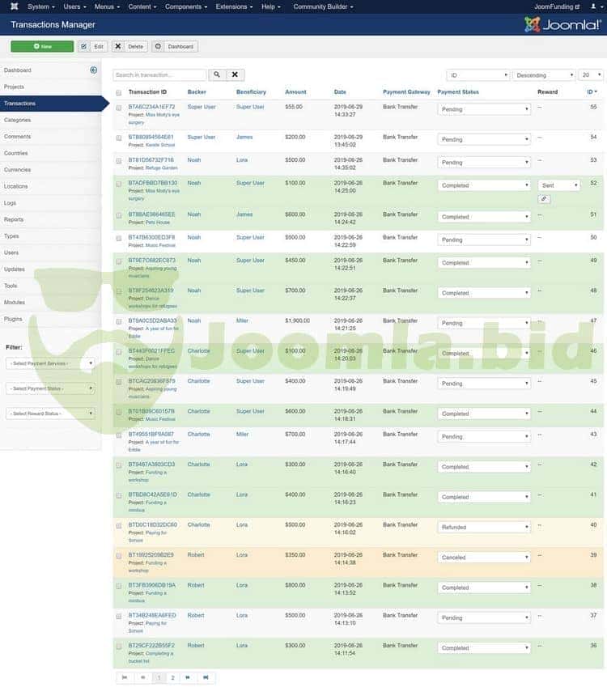Select the checkbox for transaction BT19925208B2E9

click(119, 556)
